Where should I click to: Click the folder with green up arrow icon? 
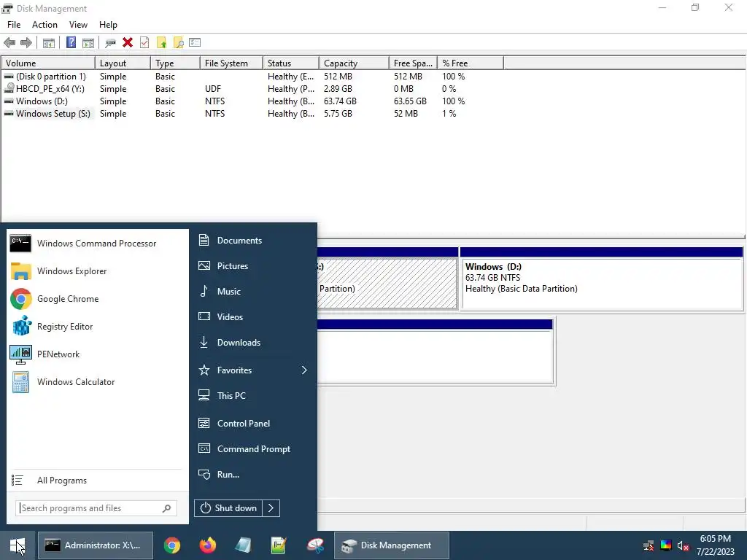pyautogui.click(x=162, y=43)
